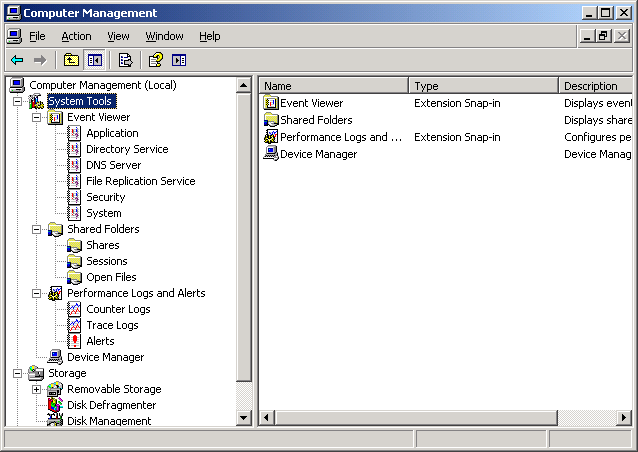Click the right pane horizontal scroll right arrow

tap(624, 418)
